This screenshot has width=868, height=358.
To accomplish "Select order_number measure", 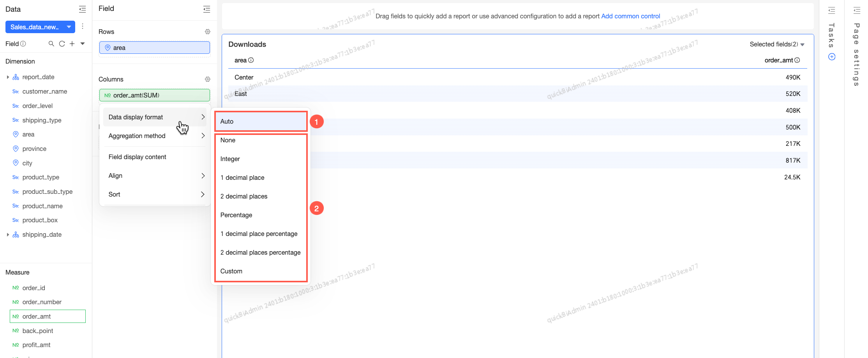I will tap(42, 302).
